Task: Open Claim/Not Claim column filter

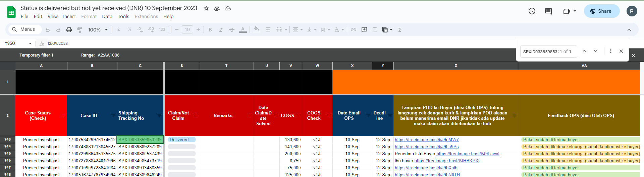Action: coord(196,116)
